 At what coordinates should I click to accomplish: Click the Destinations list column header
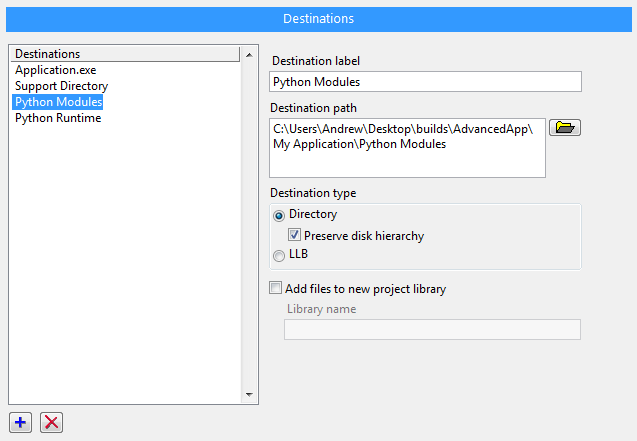(125, 54)
